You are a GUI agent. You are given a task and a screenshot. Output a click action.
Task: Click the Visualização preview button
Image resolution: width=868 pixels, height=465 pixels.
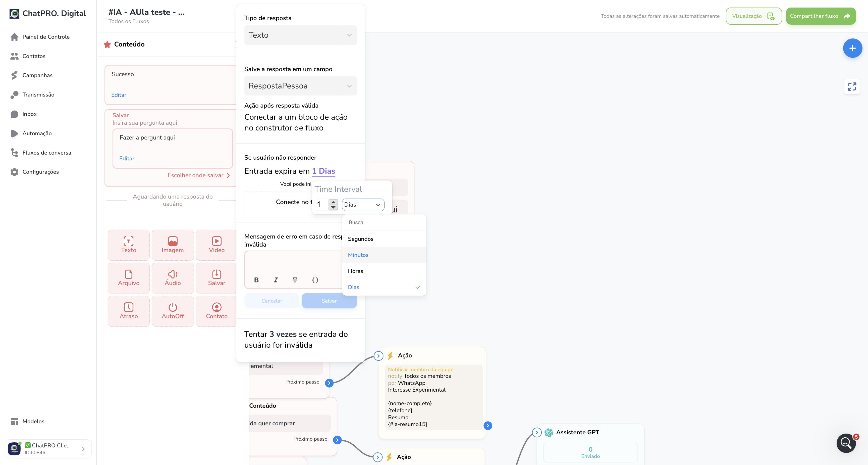753,16
